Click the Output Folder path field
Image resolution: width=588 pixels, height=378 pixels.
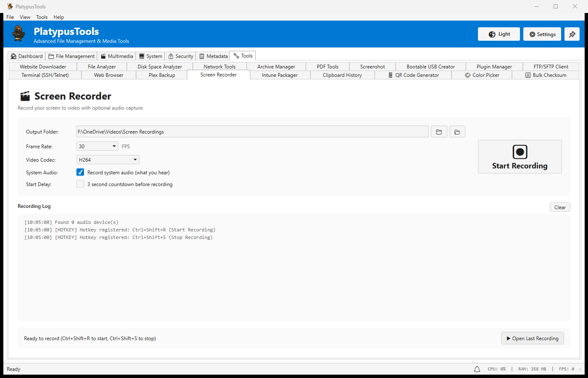252,132
